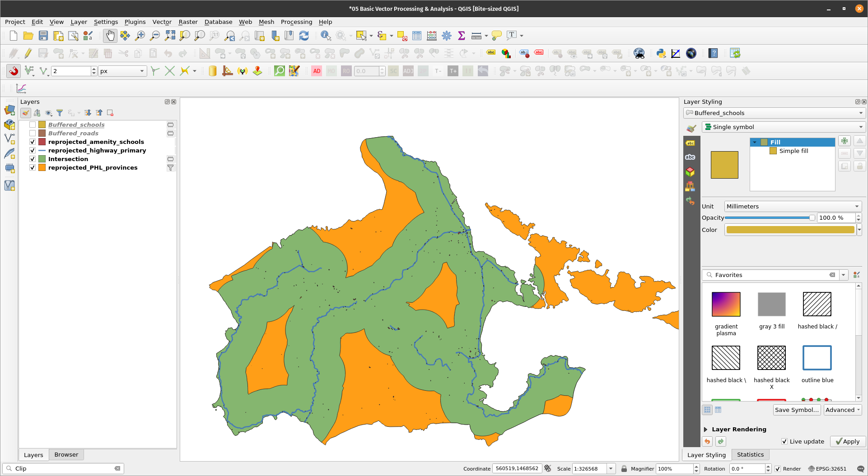Open the Python Console icon
Viewport: 868px width, 476px height.
661,53
